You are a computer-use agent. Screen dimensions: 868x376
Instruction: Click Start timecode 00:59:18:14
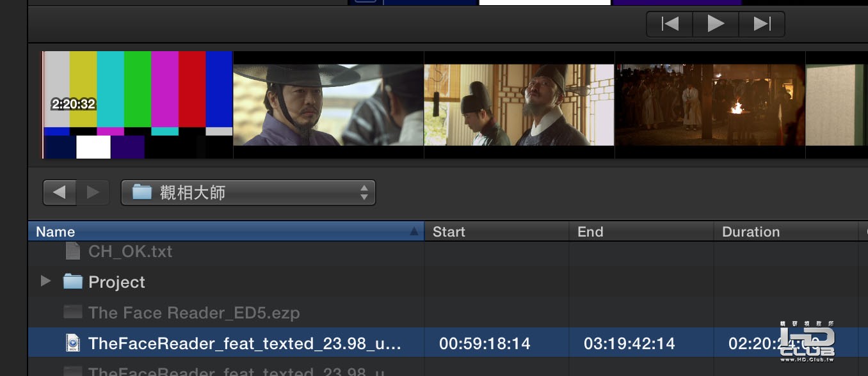click(485, 343)
